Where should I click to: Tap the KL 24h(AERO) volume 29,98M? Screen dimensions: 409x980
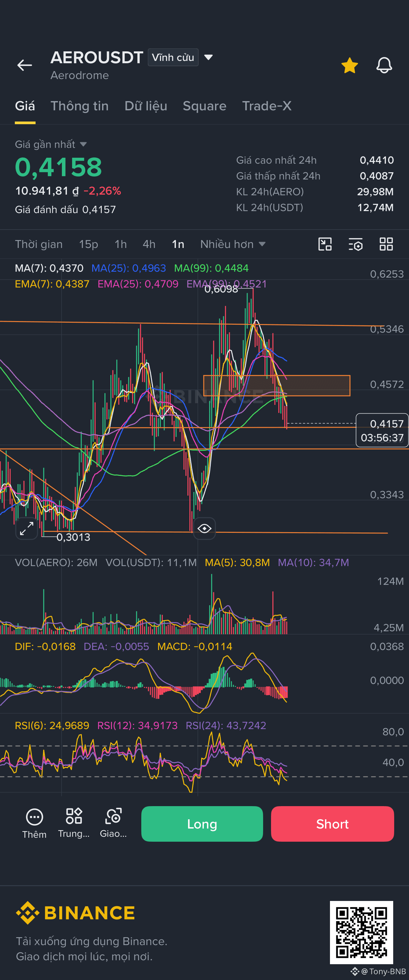(375, 191)
